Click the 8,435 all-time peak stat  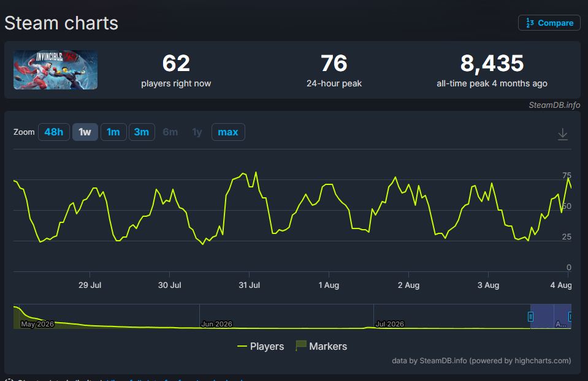click(492, 70)
